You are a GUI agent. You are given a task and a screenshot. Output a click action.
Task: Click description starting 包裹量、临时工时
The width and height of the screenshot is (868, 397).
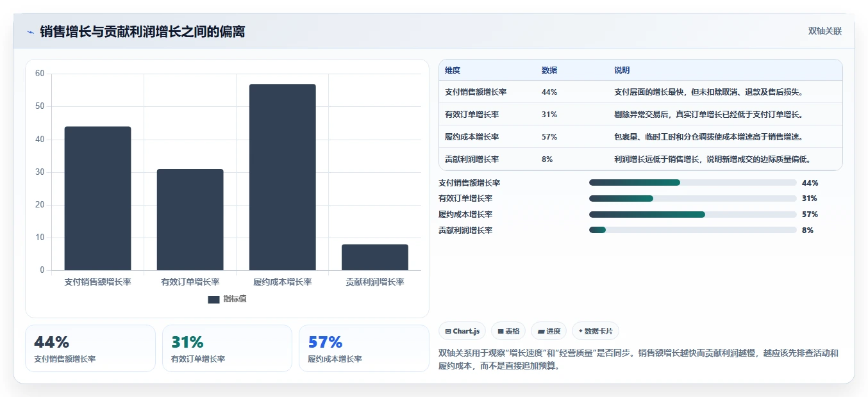coord(708,137)
